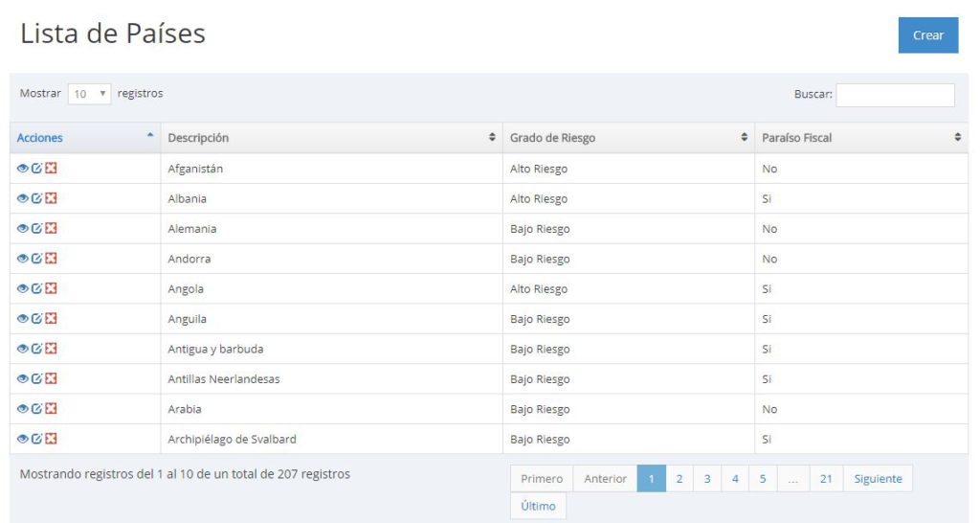Open the Mostrar registros count dropdown
980x523 pixels.
tap(89, 94)
